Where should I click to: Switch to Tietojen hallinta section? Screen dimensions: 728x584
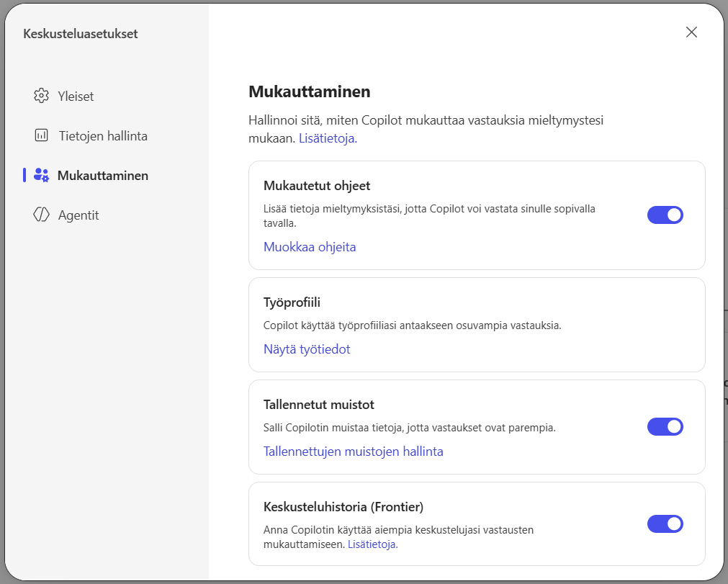(103, 135)
